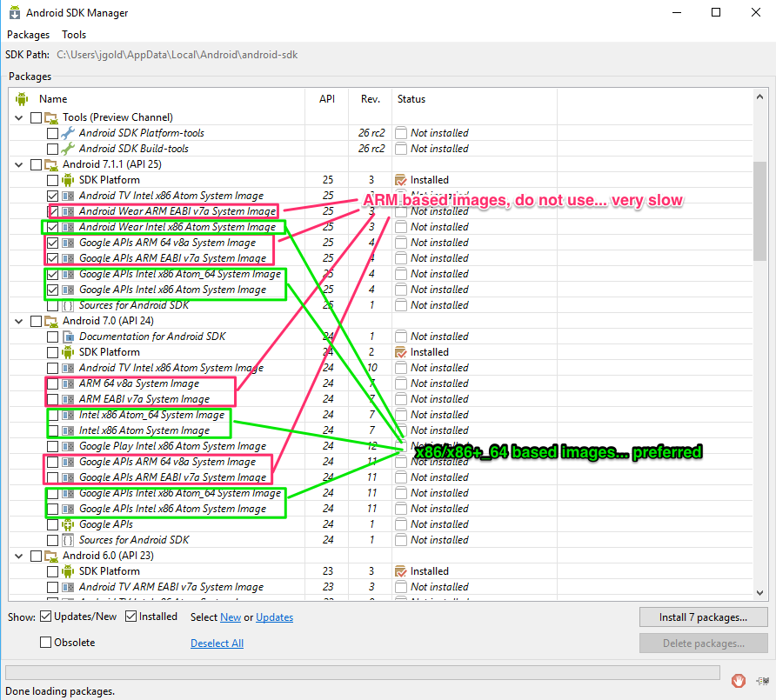Click the Deselect All link
Screen dimensions: 776x700
[x=217, y=643]
